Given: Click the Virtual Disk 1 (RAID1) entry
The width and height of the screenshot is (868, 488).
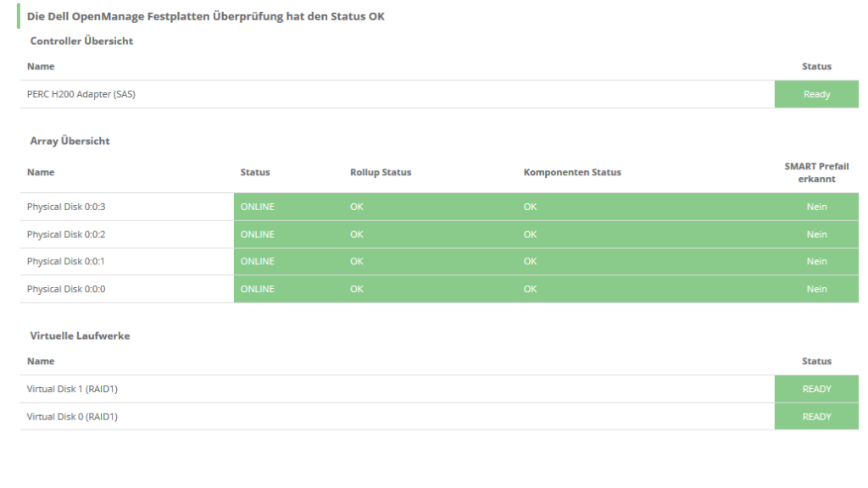Looking at the screenshot, I should click(72, 389).
